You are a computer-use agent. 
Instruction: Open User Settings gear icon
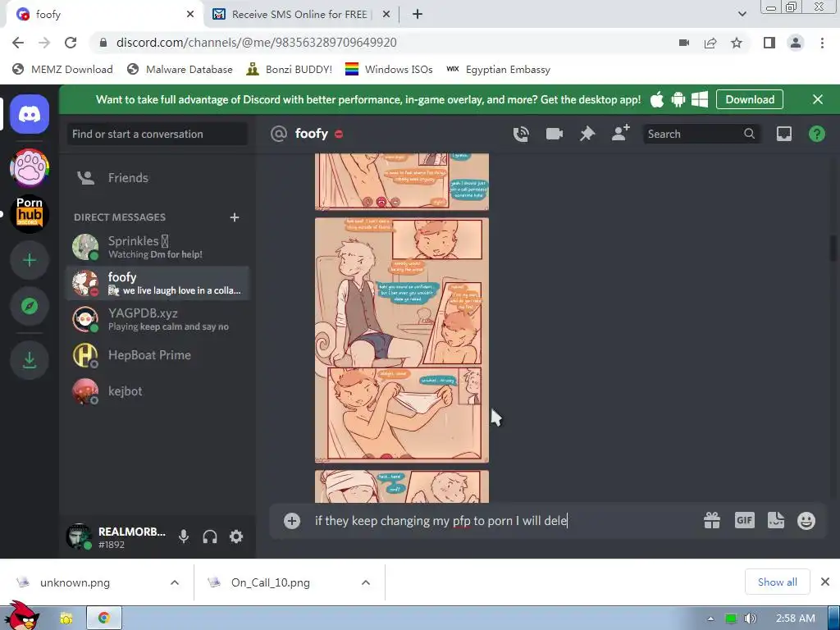[x=236, y=536]
